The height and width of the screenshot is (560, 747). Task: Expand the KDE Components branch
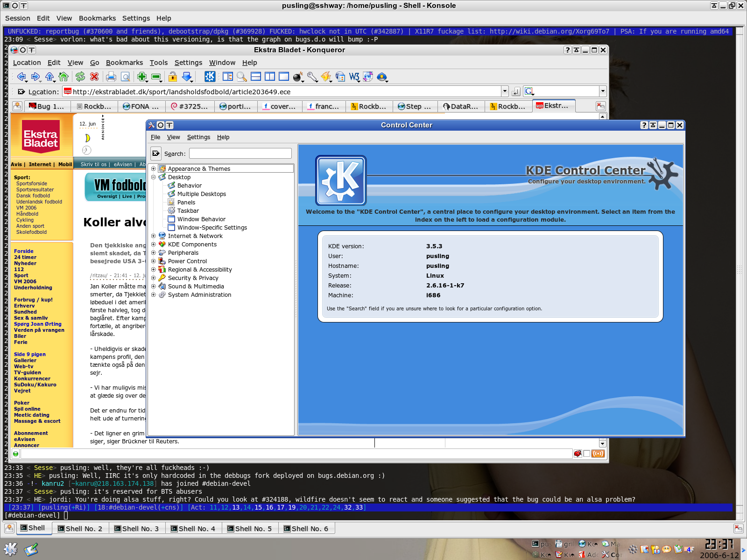(x=153, y=244)
